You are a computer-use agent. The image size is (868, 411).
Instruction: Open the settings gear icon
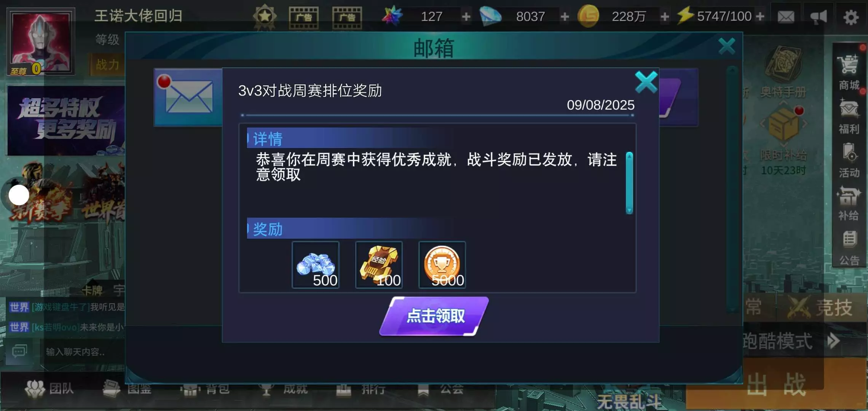click(850, 17)
